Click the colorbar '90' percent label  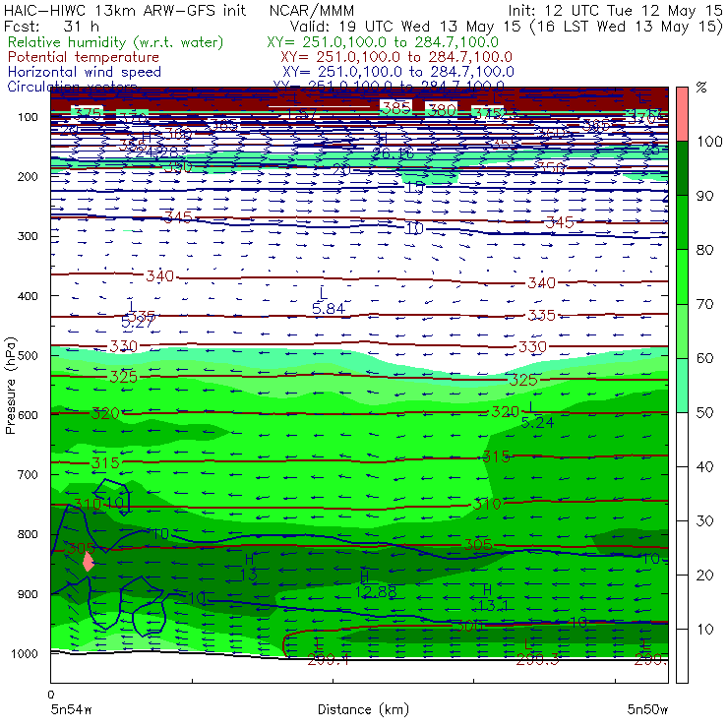point(705,196)
